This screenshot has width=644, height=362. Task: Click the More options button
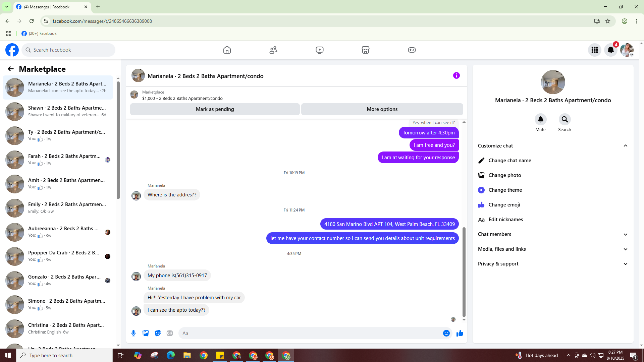click(382, 109)
